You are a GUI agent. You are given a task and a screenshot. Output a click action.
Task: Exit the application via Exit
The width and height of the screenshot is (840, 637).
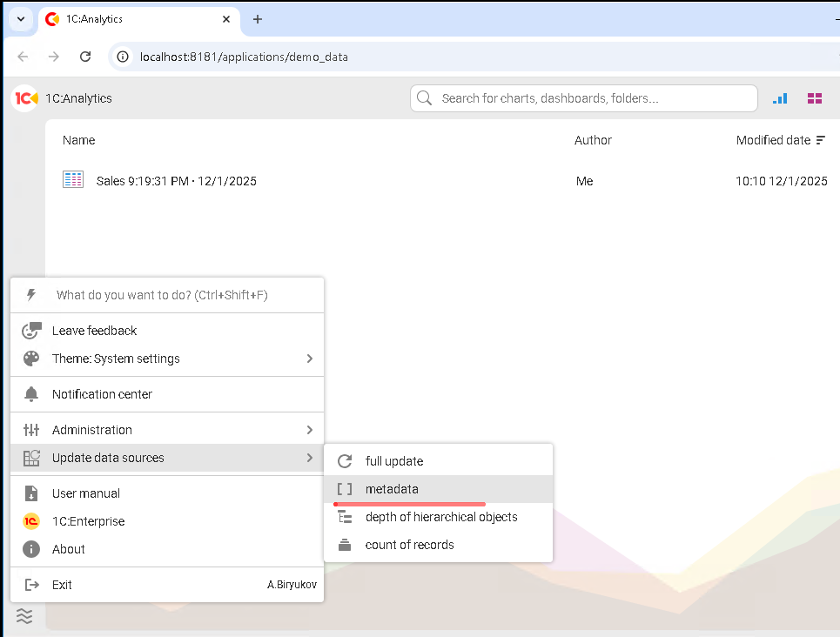click(x=62, y=585)
